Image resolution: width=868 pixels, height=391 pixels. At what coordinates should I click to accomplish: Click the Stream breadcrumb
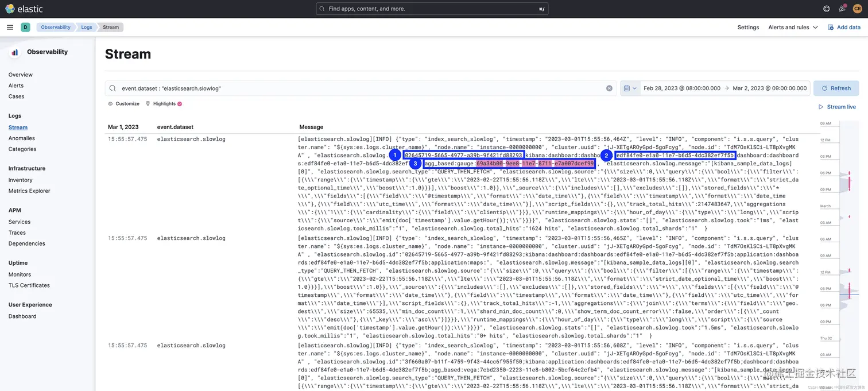coord(111,27)
